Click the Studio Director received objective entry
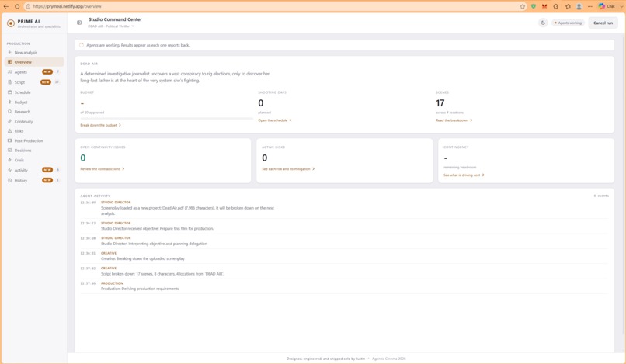Image resolution: width=626 pixels, height=364 pixels. click(158, 229)
